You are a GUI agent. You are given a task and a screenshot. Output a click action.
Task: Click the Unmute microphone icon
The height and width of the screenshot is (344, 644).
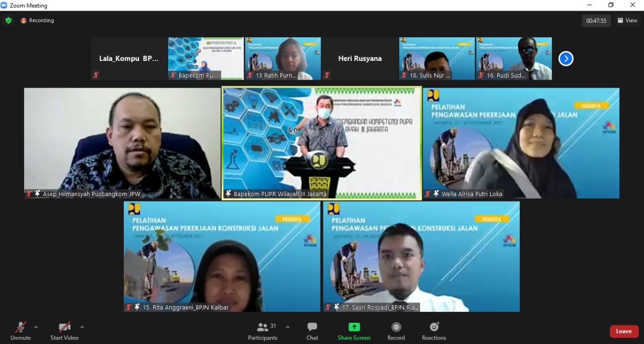point(21,327)
